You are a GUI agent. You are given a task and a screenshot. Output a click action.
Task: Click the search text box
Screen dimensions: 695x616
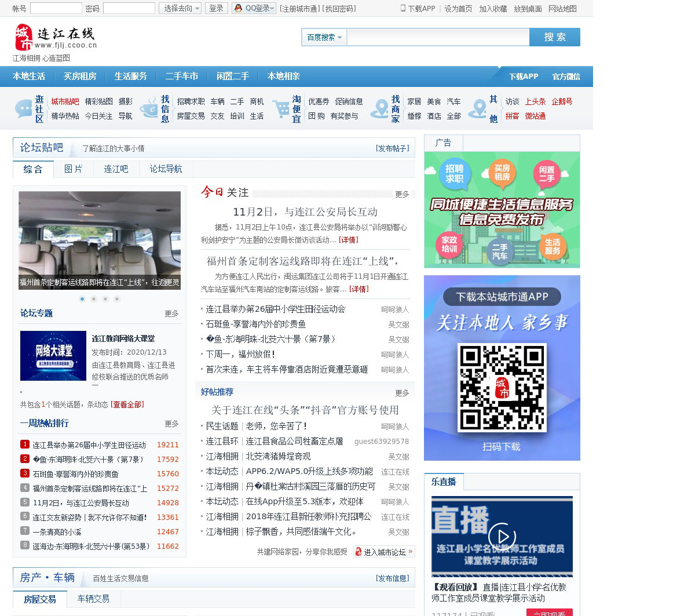(x=438, y=37)
